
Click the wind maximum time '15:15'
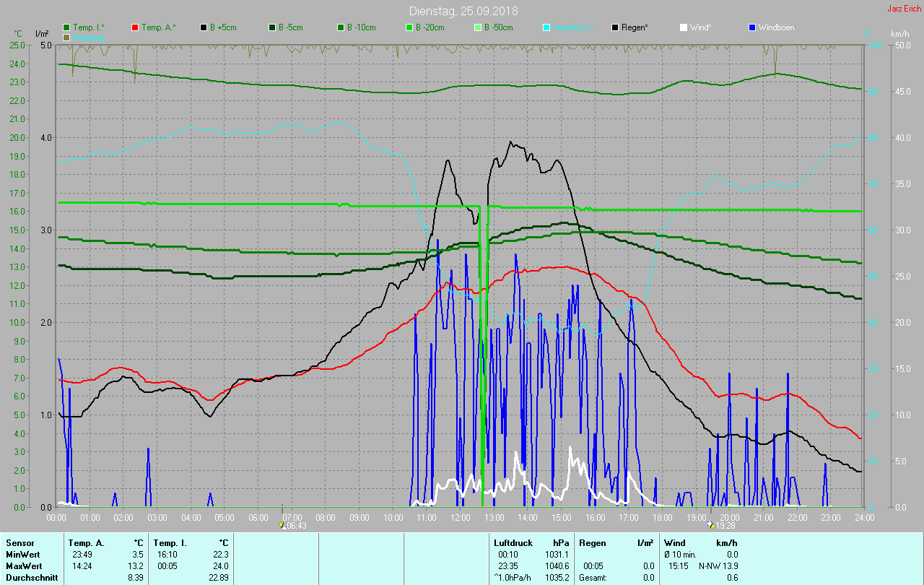coord(679,565)
